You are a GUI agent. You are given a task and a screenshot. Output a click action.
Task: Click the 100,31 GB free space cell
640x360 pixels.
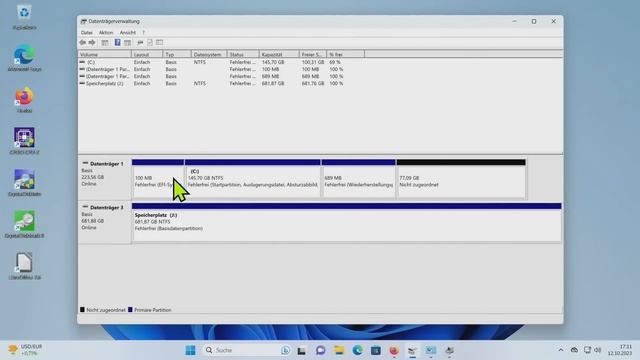pyautogui.click(x=313, y=62)
